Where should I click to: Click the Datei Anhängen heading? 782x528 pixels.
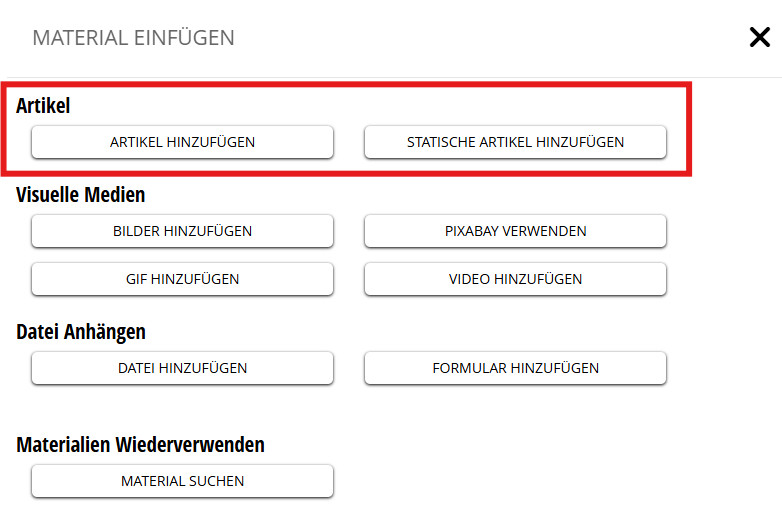81,332
